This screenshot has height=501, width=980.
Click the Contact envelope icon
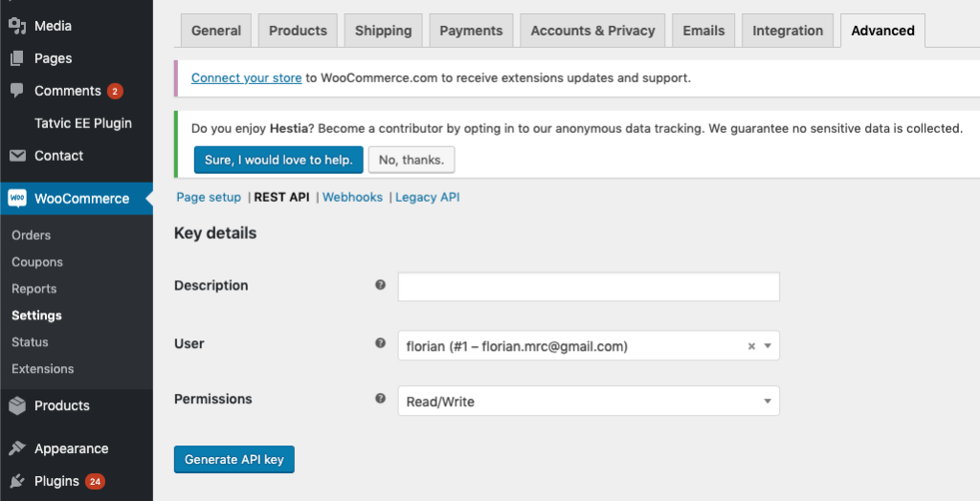click(x=17, y=156)
